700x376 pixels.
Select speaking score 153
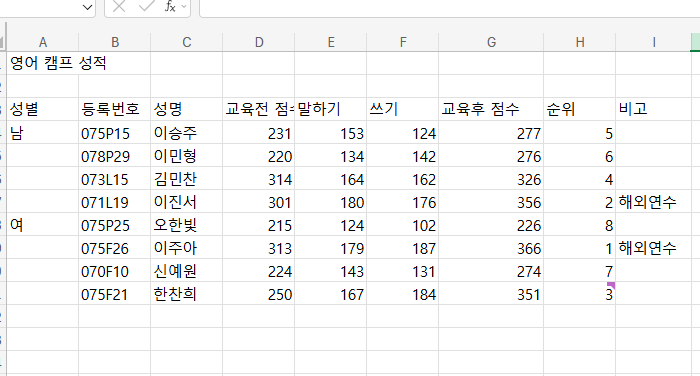click(331, 133)
